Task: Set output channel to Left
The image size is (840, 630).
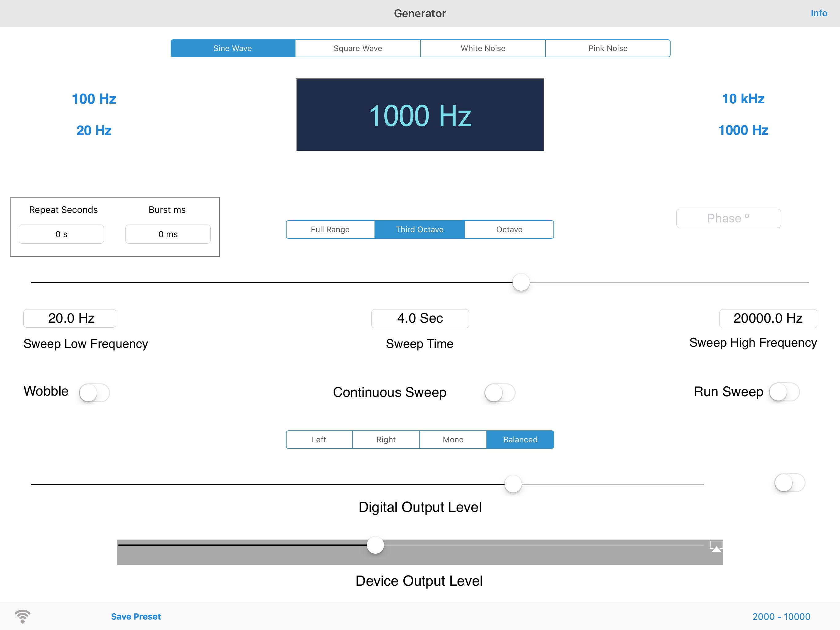Action: pyautogui.click(x=319, y=440)
